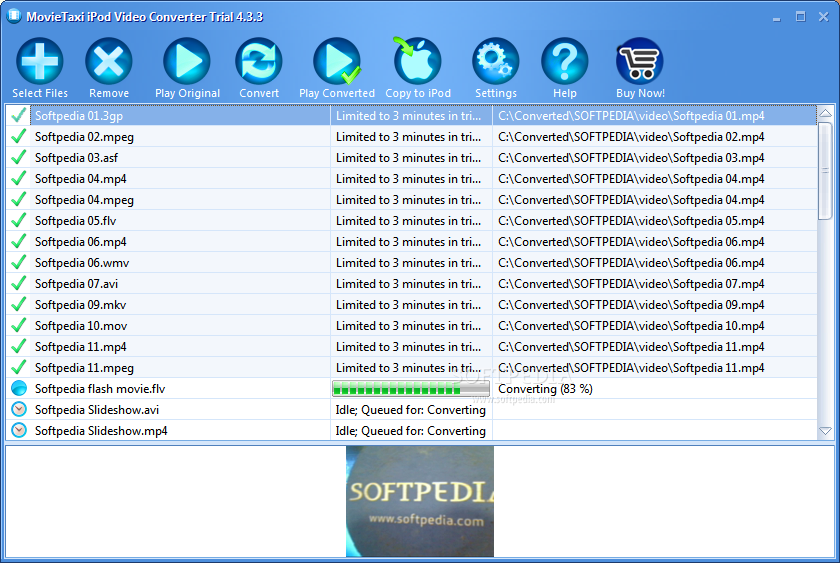Start conversion with the Convert icon
The width and height of the screenshot is (840, 563).
coord(259,62)
